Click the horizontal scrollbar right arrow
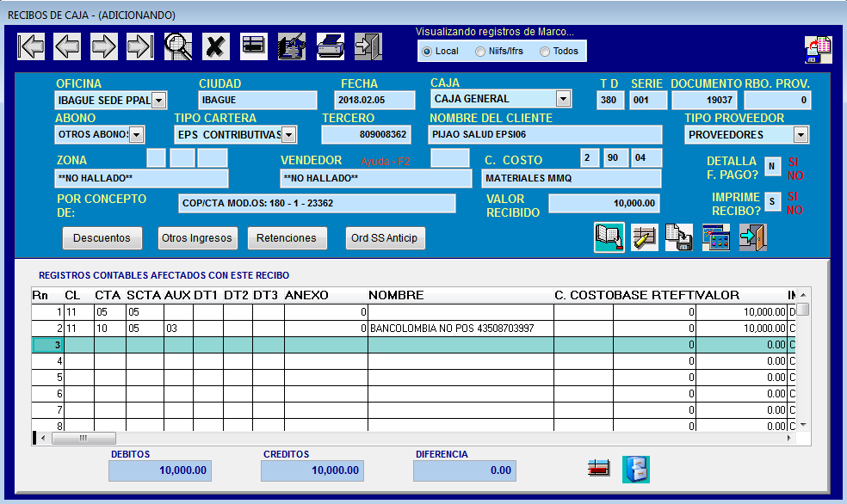The width and height of the screenshot is (847, 504). (x=789, y=438)
